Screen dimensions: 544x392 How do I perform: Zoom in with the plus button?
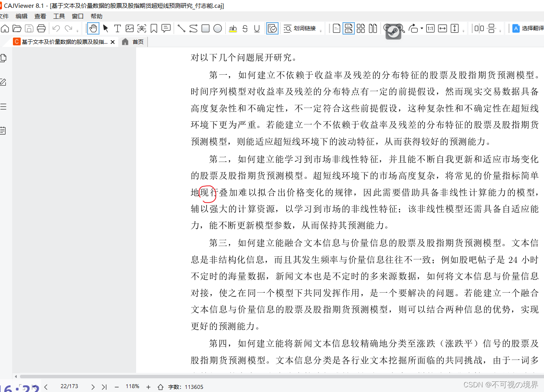(x=148, y=387)
